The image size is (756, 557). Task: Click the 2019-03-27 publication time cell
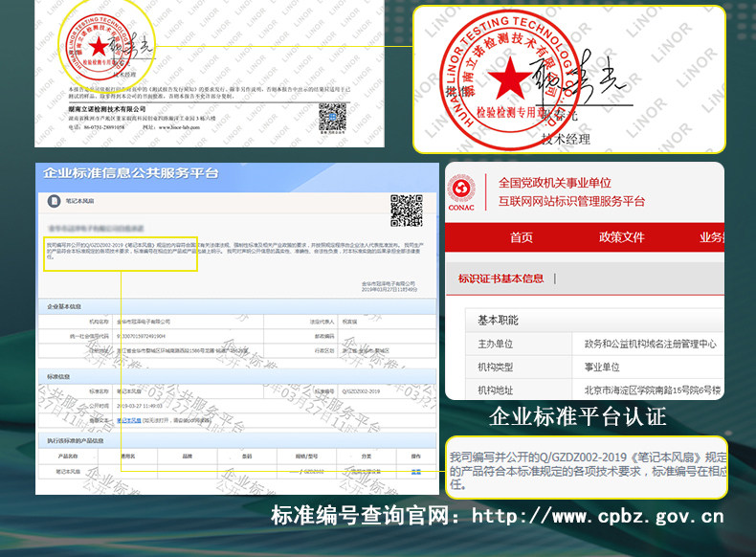point(140,406)
